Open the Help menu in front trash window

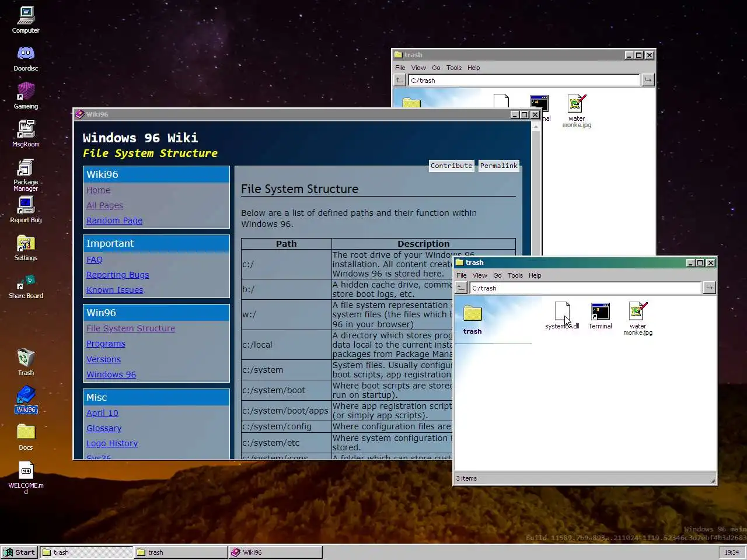click(535, 275)
